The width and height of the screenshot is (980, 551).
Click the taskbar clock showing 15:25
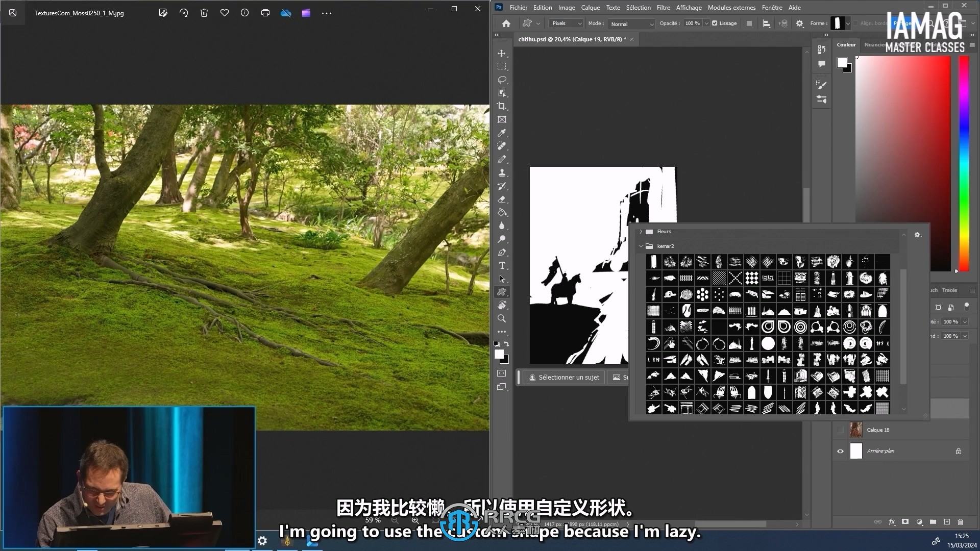[x=962, y=536]
